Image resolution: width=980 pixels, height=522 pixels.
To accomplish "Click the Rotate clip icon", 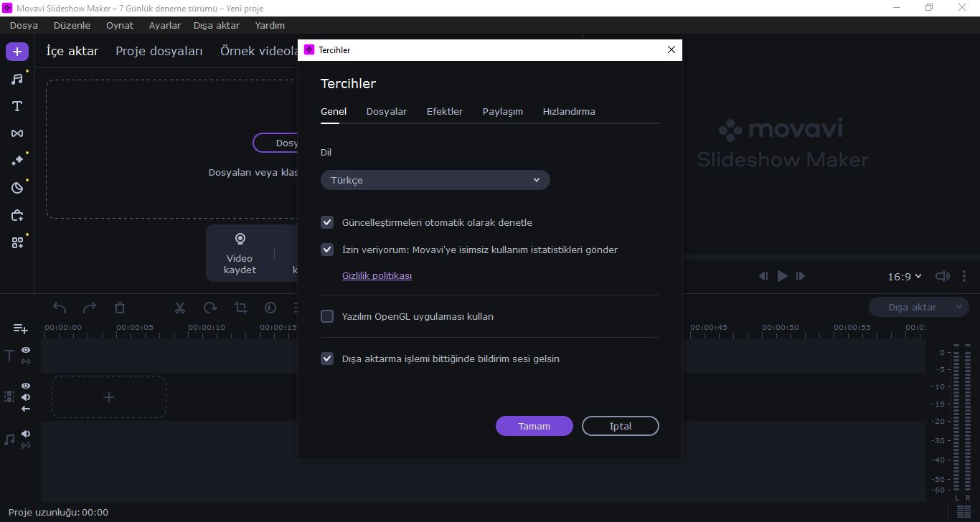I will click(210, 308).
